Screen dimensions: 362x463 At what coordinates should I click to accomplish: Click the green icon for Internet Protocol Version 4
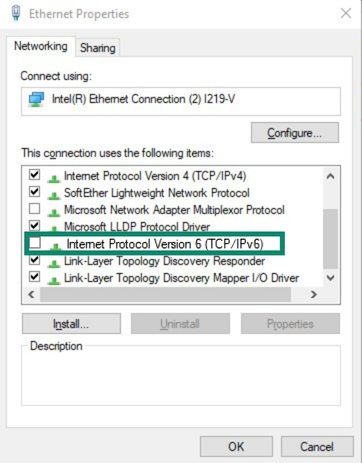(54, 179)
